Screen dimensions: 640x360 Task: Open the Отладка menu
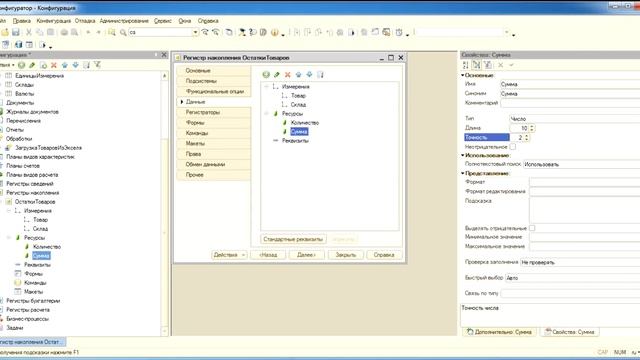click(85, 20)
